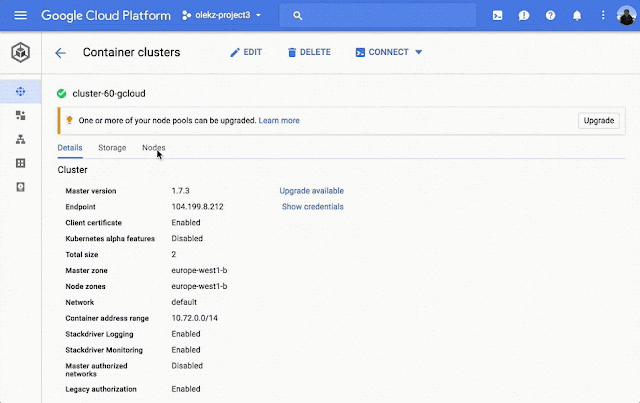The image size is (640, 403).
Task: Switch to the Storage tab
Action: click(x=112, y=148)
